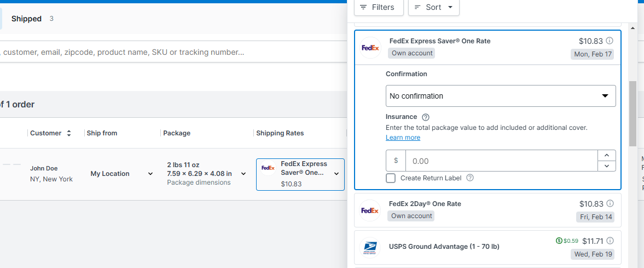This screenshot has height=268, width=644.
Task: Open the row's FedEx Express Saver shipping rate selector
Action: [300, 174]
